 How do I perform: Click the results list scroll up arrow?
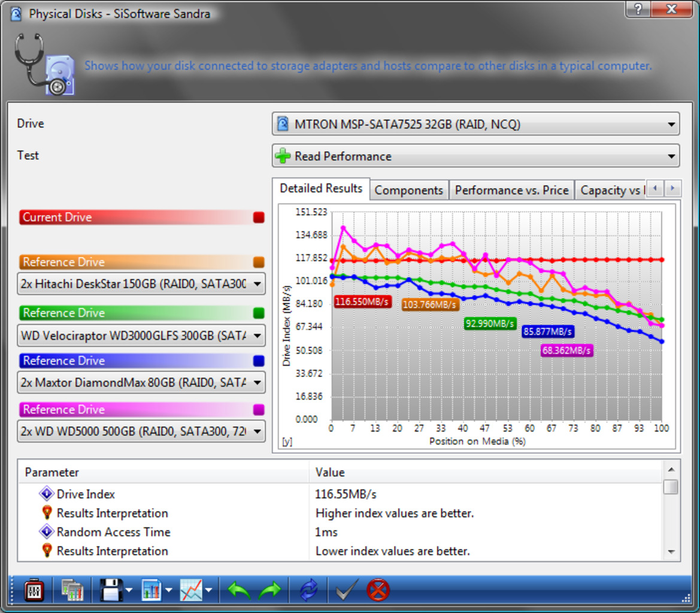[671, 469]
